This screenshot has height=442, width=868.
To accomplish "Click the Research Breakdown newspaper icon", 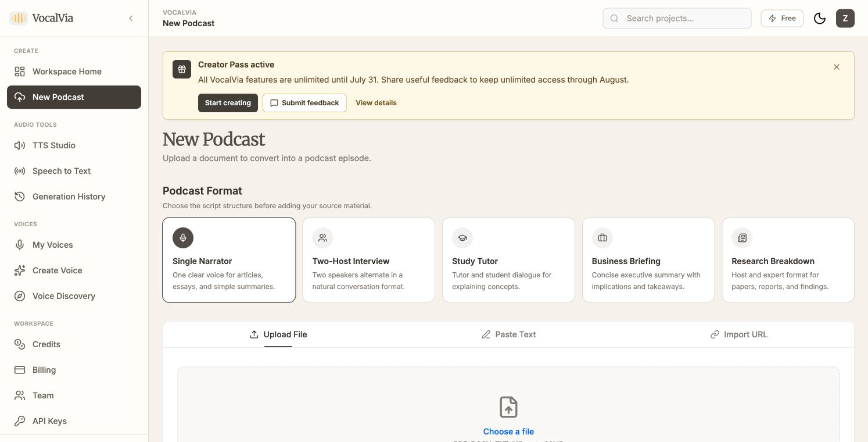I will coord(742,238).
